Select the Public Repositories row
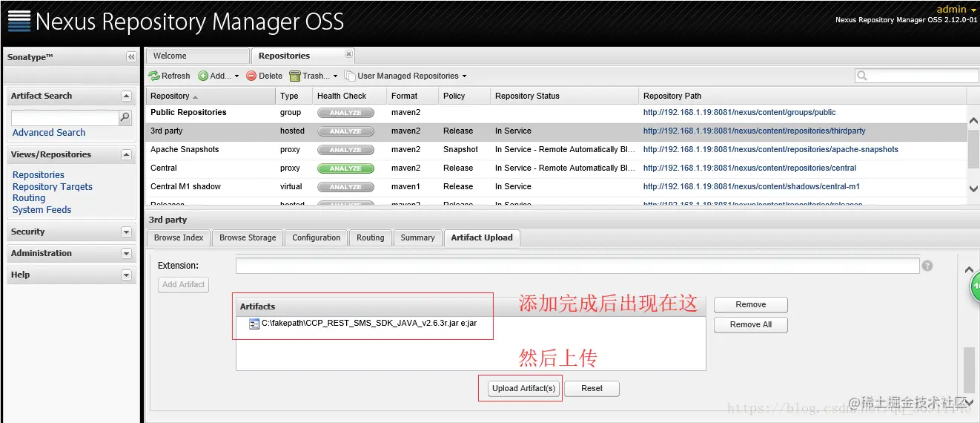This screenshot has width=980, height=423. pyautogui.click(x=557, y=113)
